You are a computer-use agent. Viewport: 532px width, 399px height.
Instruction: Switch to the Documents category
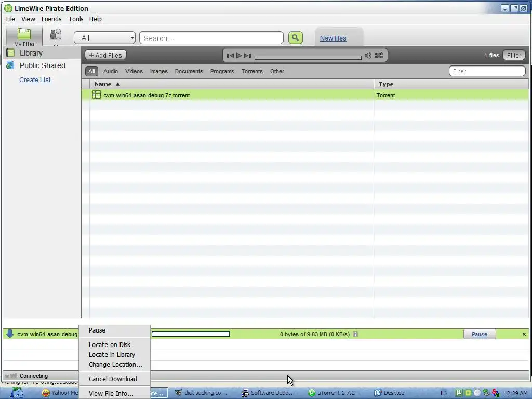pos(189,71)
